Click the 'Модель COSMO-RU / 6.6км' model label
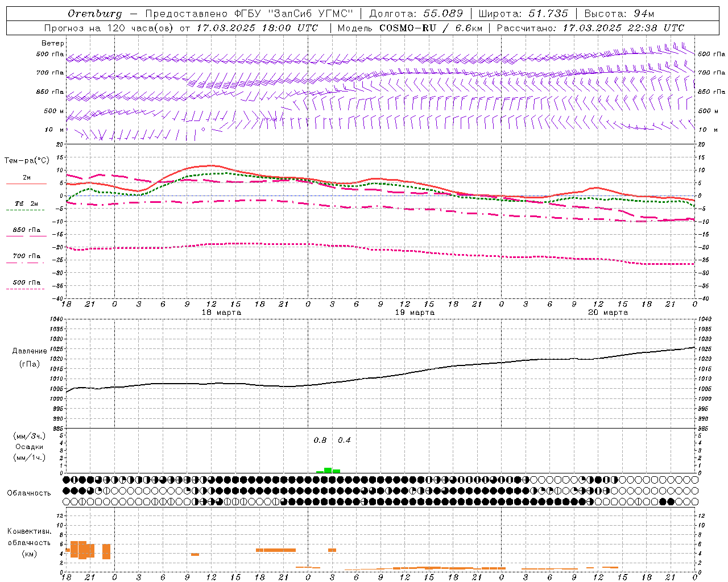728x582 pixels. tap(409, 28)
